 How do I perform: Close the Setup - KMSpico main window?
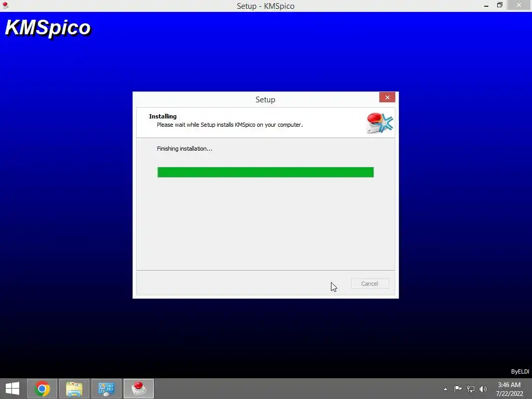(x=519, y=5)
